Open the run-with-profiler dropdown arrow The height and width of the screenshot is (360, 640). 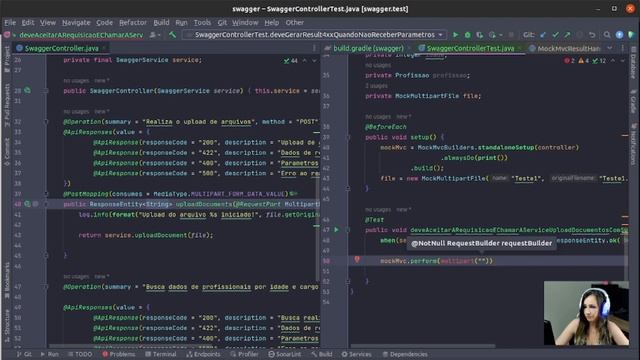[500, 35]
